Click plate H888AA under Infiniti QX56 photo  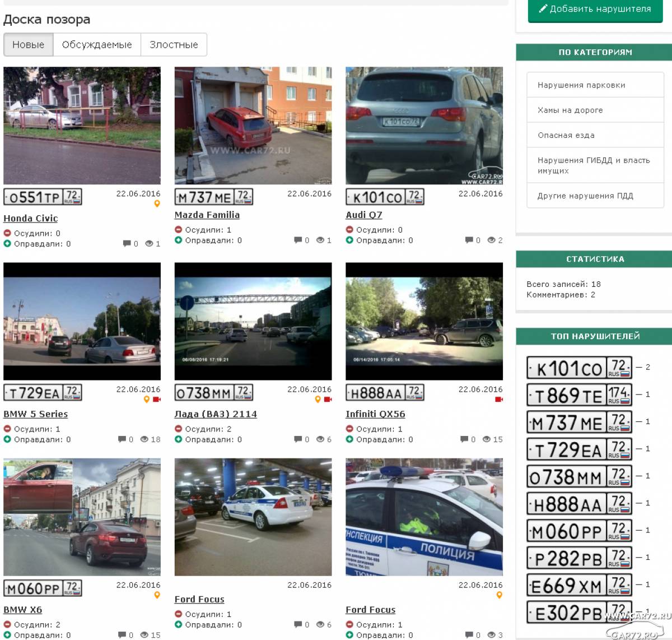pyautogui.click(x=385, y=392)
